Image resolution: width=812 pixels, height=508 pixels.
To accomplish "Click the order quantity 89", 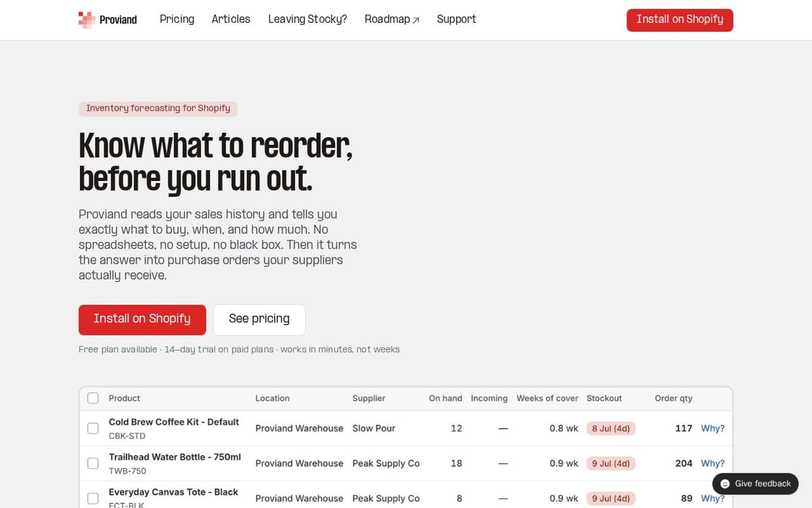I will tap(686, 498).
